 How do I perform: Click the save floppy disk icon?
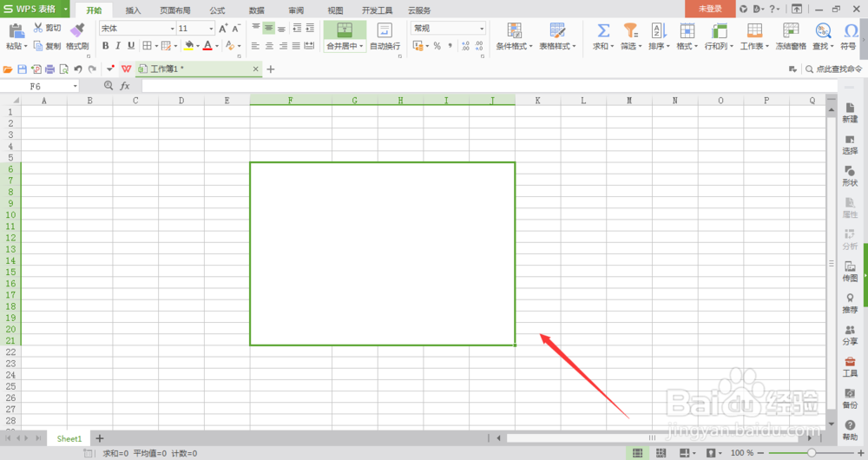point(23,69)
